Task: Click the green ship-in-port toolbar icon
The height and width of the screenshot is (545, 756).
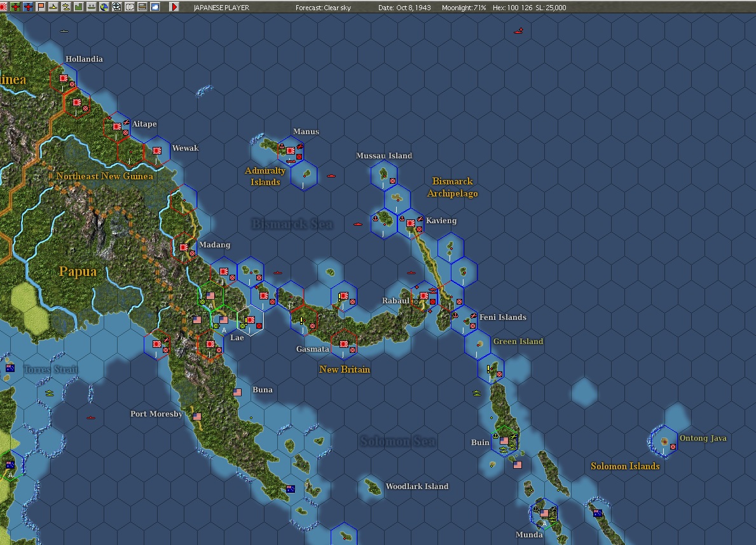Action: 91,7
